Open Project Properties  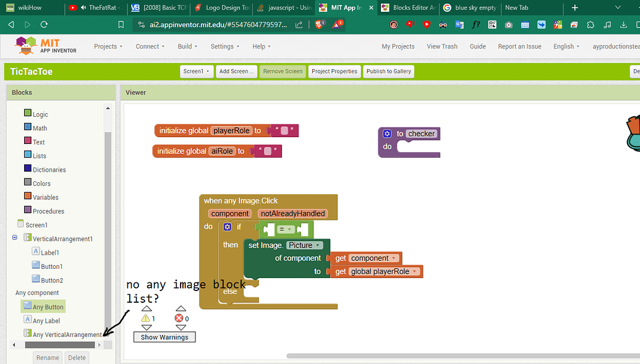(x=335, y=72)
